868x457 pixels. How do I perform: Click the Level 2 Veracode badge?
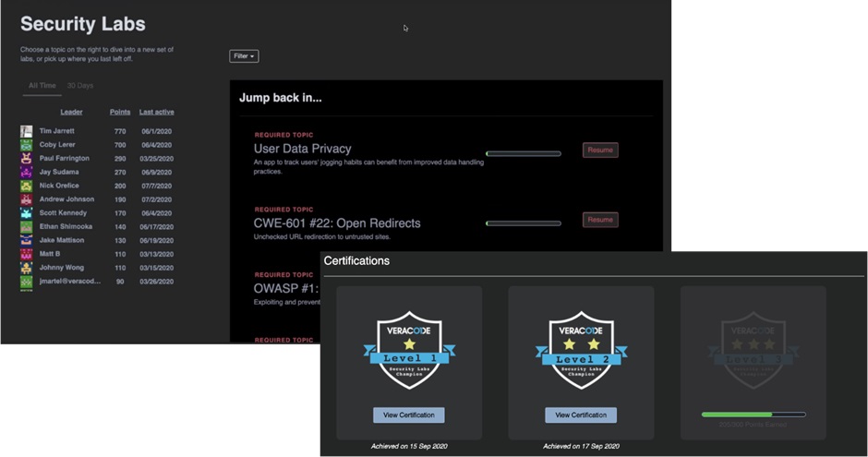coord(581,350)
